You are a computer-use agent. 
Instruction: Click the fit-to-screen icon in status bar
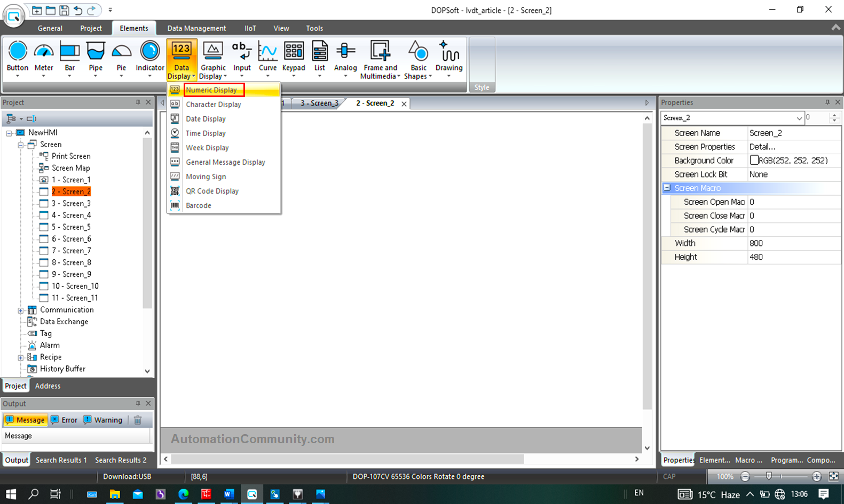pyautogui.click(x=833, y=476)
